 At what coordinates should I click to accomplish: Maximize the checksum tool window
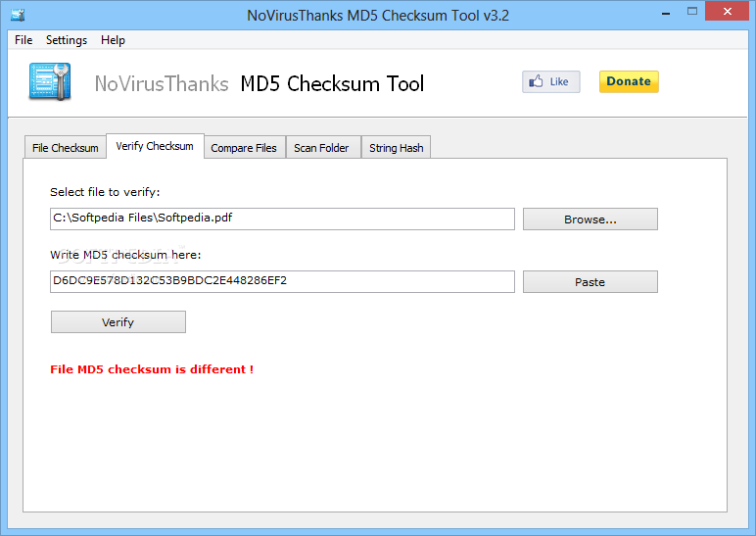pos(692,12)
